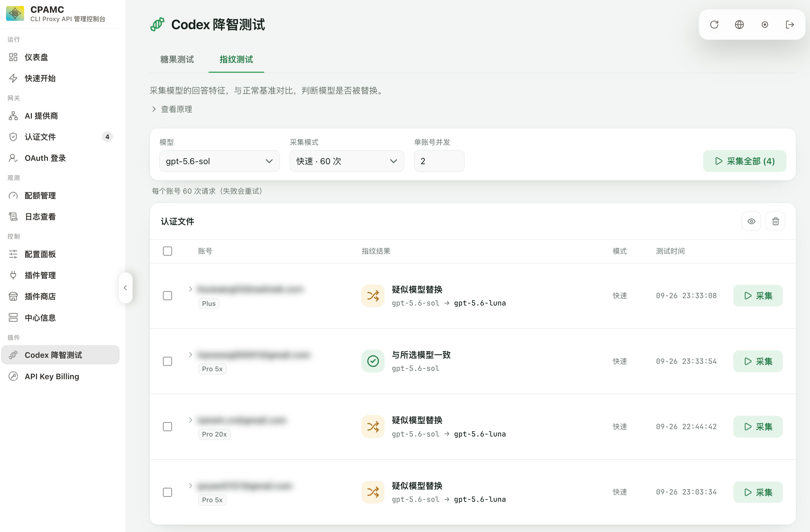The image size is (810, 532).
Task: Click the logout icon
Action: click(790, 24)
